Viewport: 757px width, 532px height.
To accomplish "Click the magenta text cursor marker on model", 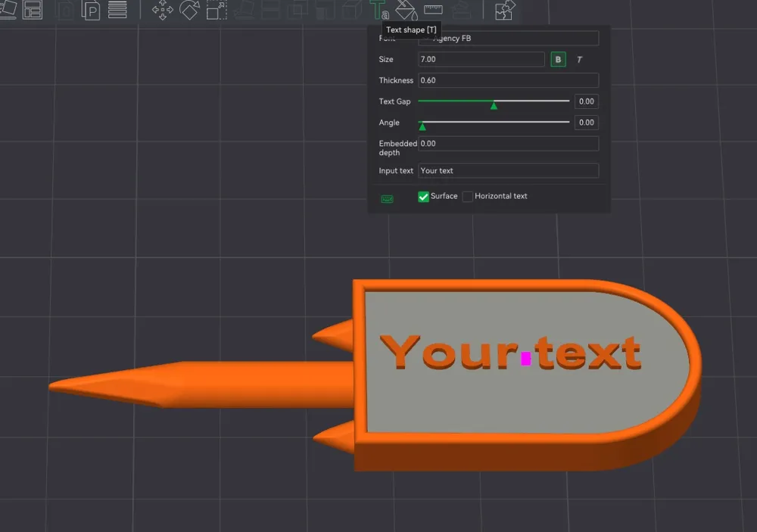I will 526,358.
